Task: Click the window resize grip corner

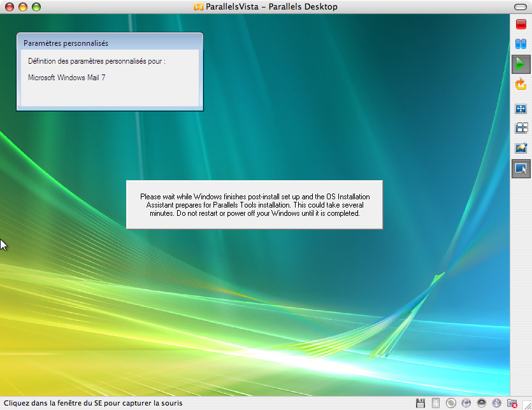Action: (x=528, y=405)
